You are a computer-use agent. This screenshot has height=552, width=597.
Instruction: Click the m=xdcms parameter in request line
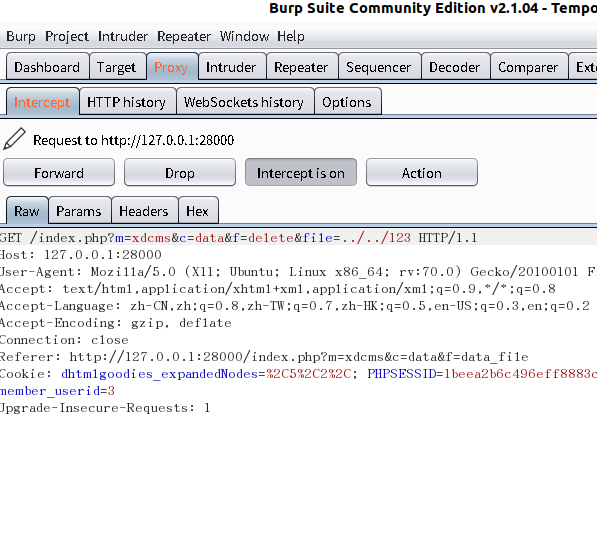point(143,238)
